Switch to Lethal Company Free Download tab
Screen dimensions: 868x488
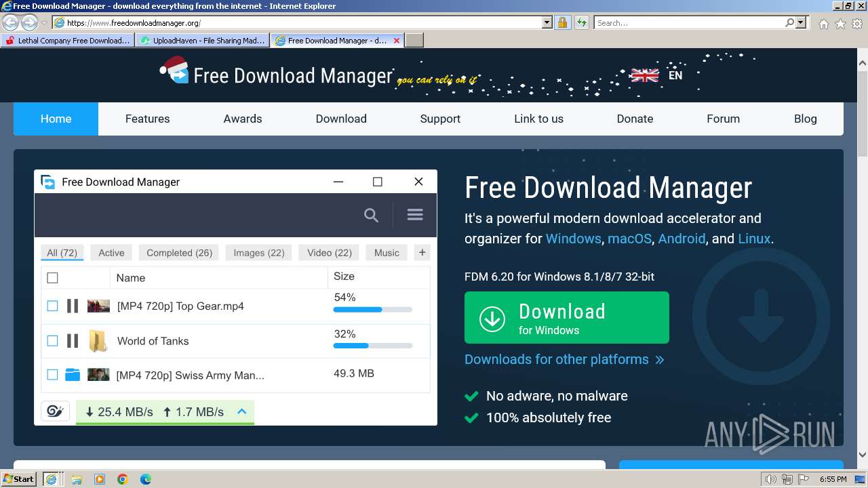[x=68, y=41]
